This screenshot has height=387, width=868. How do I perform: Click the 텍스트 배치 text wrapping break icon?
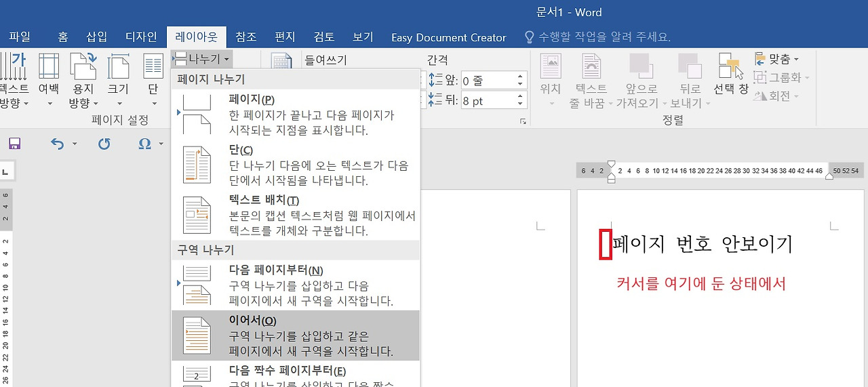[x=198, y=216]
